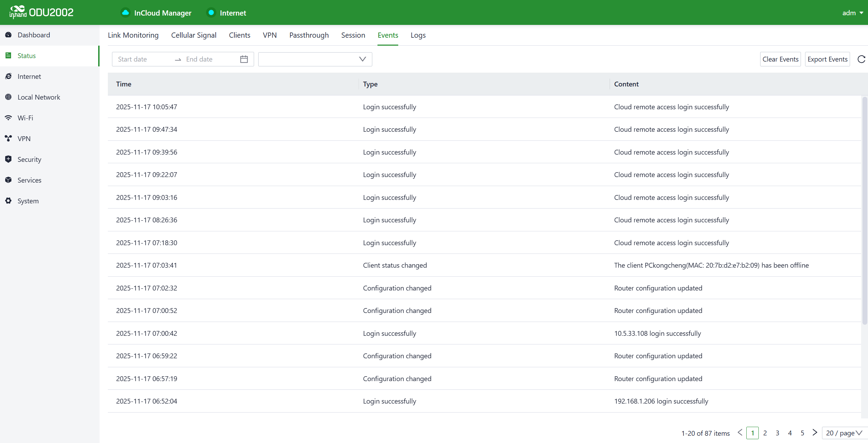This screenshot has height=443, width=868.
Task: Click the Services cube icon in sidebar
Action: pos(9,180)
